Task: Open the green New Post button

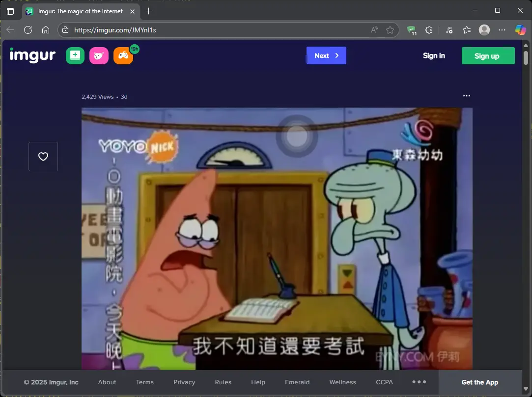Action: coord(75,55)
